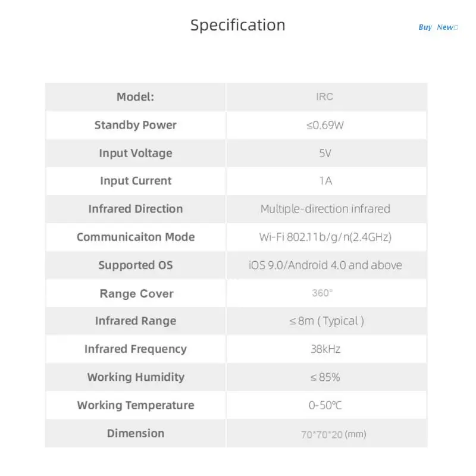Click the Wi-Fi 802.11b/g/n(2.4GHz) value
This screenshot has height=476, width=476.
(x=325, y=237)
